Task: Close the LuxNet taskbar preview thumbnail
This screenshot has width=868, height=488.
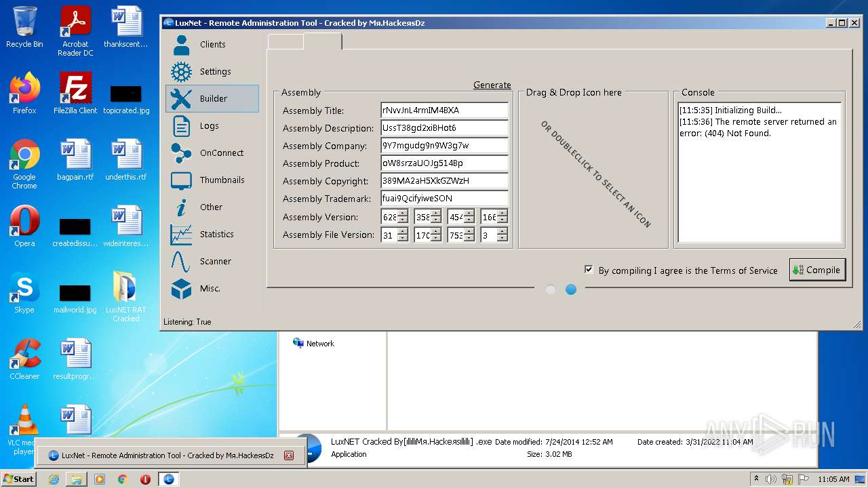Action: pos(288,455)
